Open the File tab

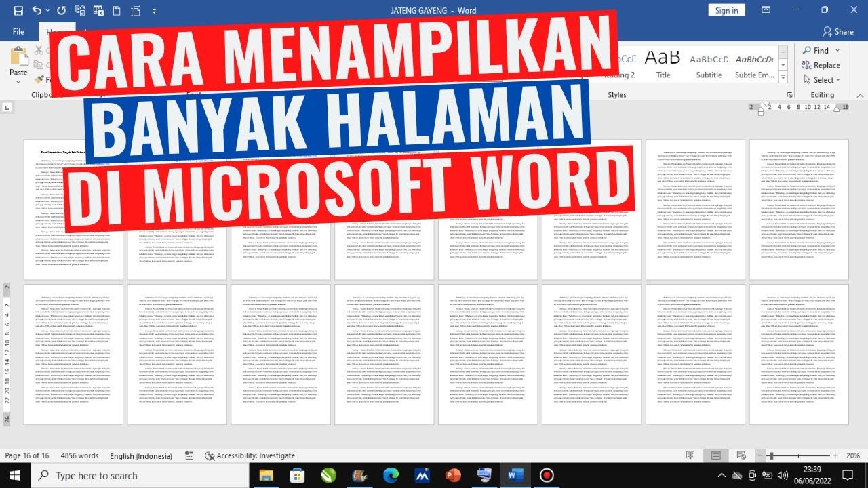[x=18, y=32]
